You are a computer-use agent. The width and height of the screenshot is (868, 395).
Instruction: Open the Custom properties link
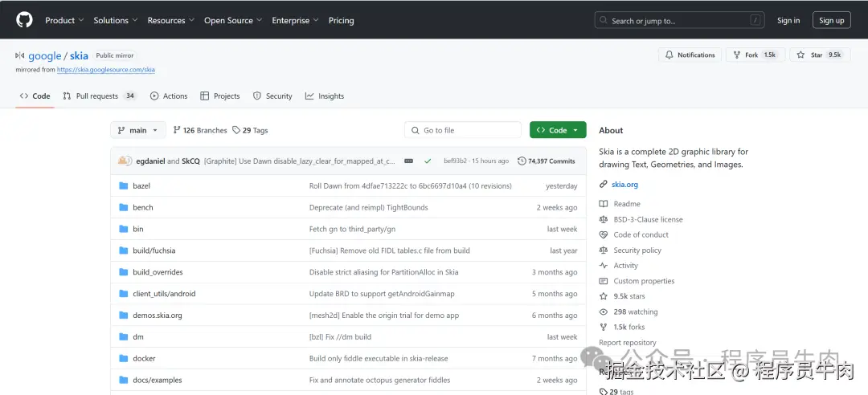point(644,281)
